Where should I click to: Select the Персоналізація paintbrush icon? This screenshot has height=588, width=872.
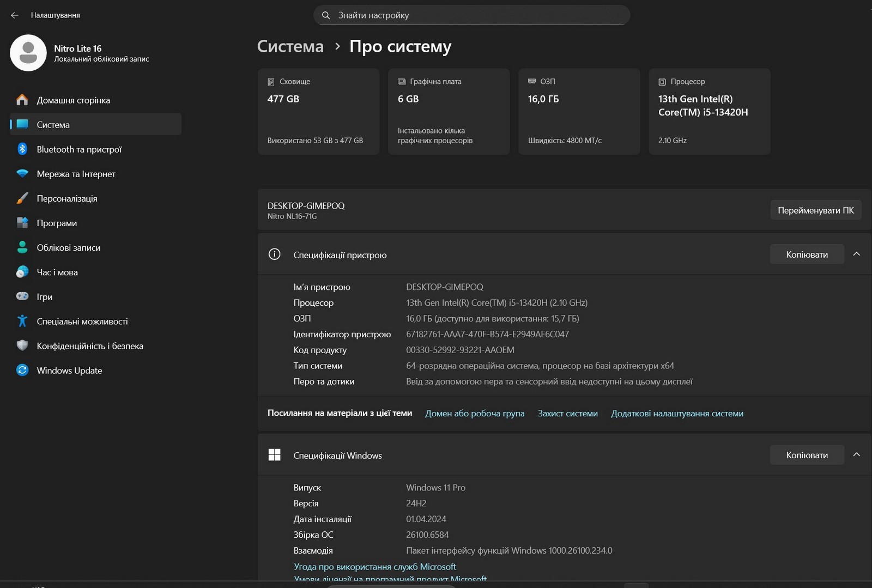pyautogui.click(x=22, y=198)
